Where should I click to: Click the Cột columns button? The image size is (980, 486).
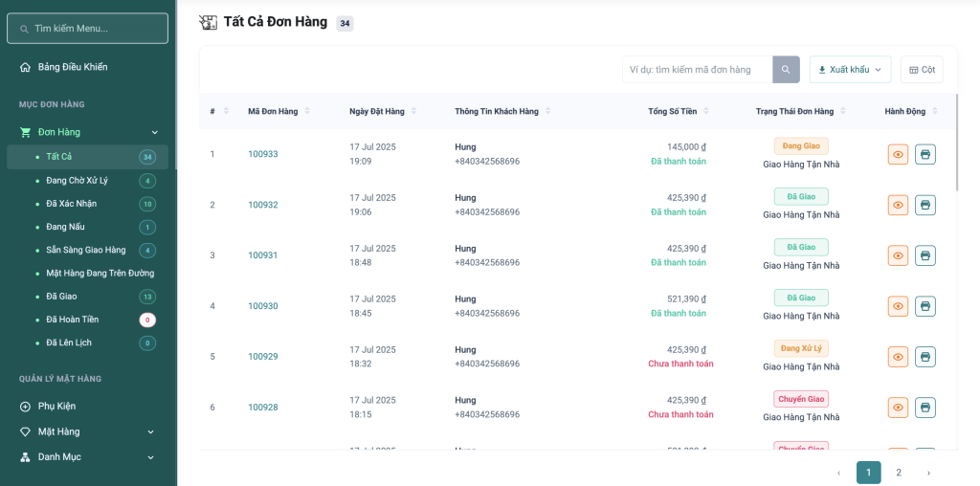922,70
